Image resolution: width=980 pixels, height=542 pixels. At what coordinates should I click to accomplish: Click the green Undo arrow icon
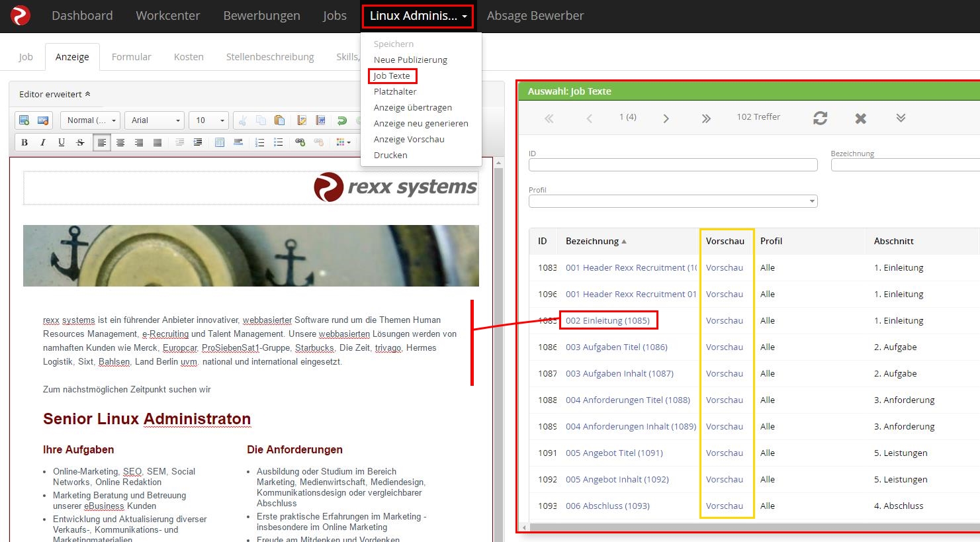coord(342,120)
